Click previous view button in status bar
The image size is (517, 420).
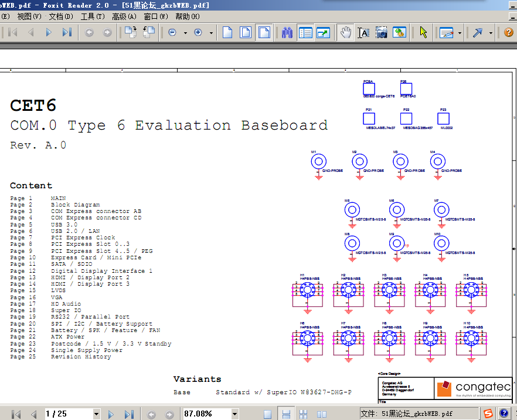tap(151, 414)
